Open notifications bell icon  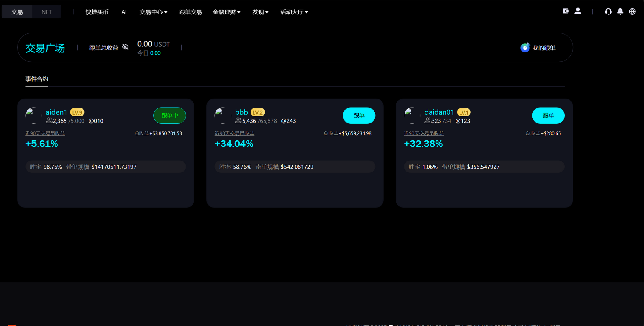click(620, 12)
